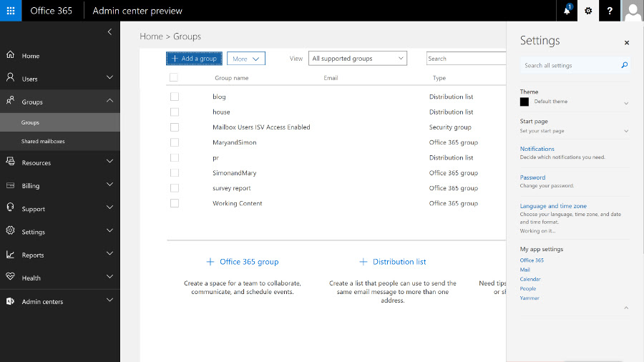Click the Settings gear in sidebar

pyautogui.click(x=10, y=230)
